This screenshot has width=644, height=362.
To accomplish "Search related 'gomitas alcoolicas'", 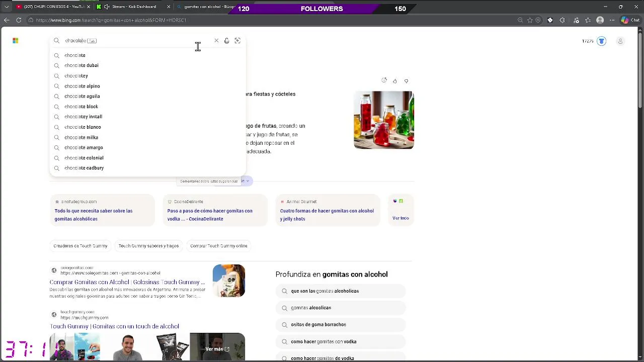I will pyautogui.click(x=341, y=308).
